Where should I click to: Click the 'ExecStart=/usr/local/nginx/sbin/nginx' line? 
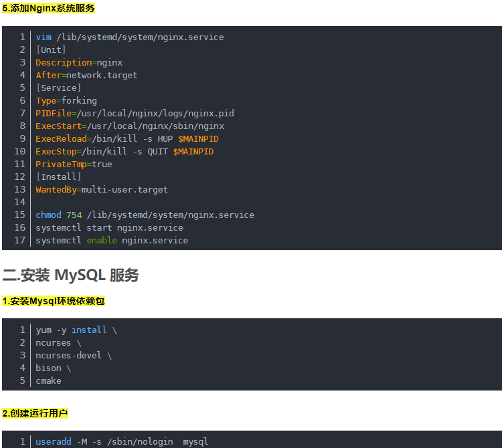[x=130, y=126]
